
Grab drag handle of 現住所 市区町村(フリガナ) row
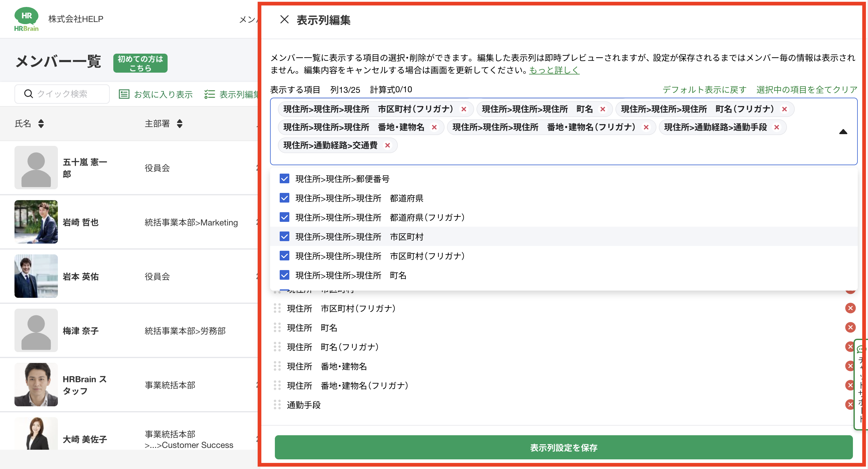[277, 308]
